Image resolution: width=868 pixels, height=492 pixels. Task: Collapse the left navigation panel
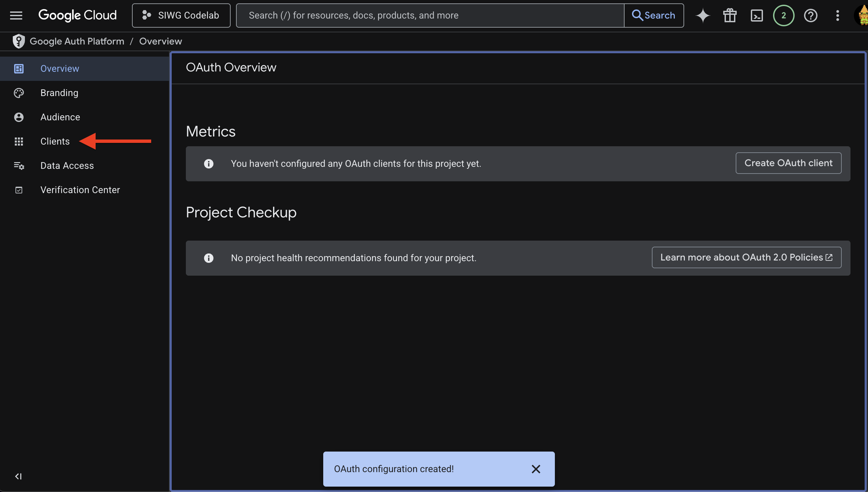coord(18,476)
